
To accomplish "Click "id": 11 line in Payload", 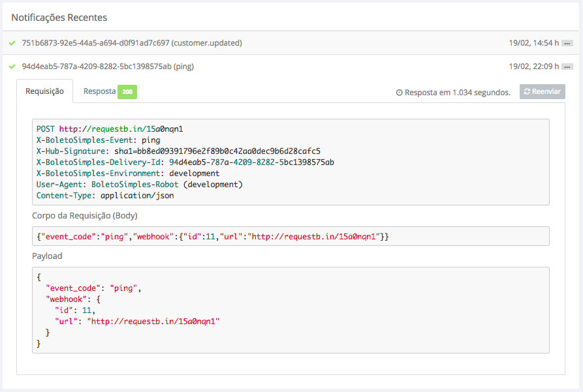I will pos(75,310).
